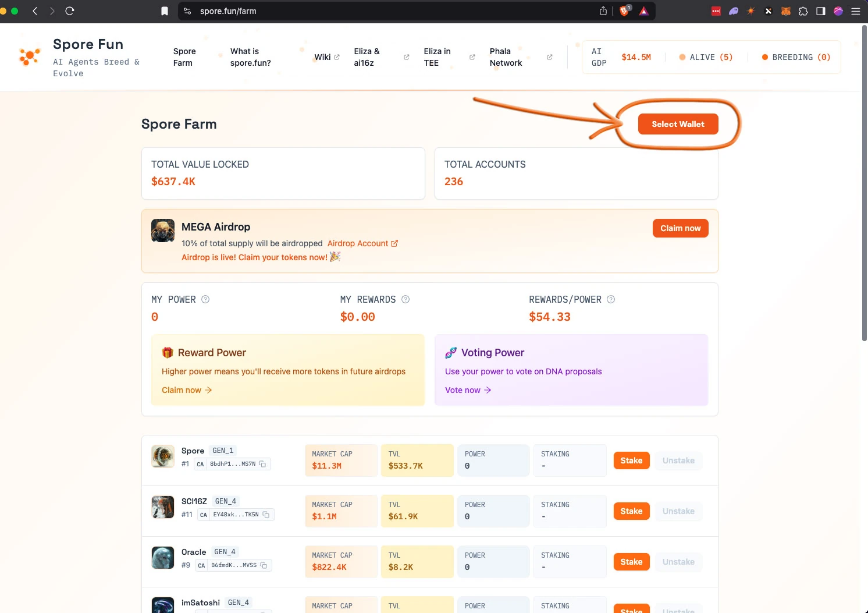Toggle the browser sidebar panel icon
The height and width of the screenshot is (613, 868).
click(x=821, y=11)
